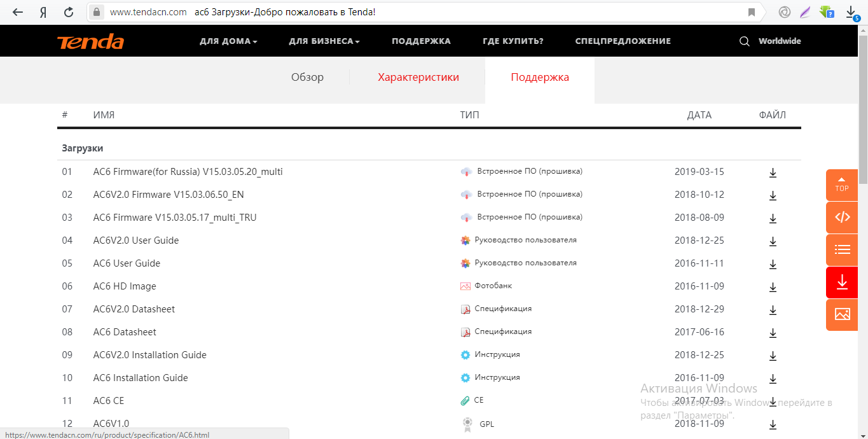Download AC6V2.0 Installation Guide
Viewport: 868px width, 439px height.
773,356
